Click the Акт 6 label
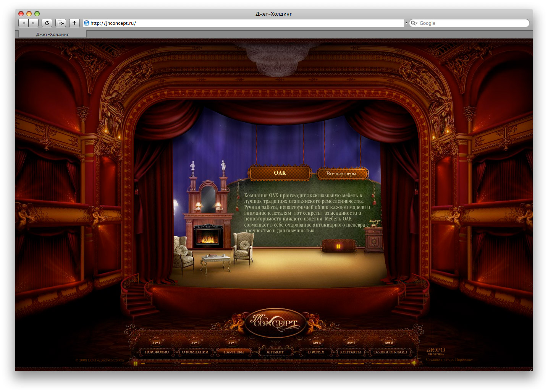548x392 pixels. click(389, 343)
